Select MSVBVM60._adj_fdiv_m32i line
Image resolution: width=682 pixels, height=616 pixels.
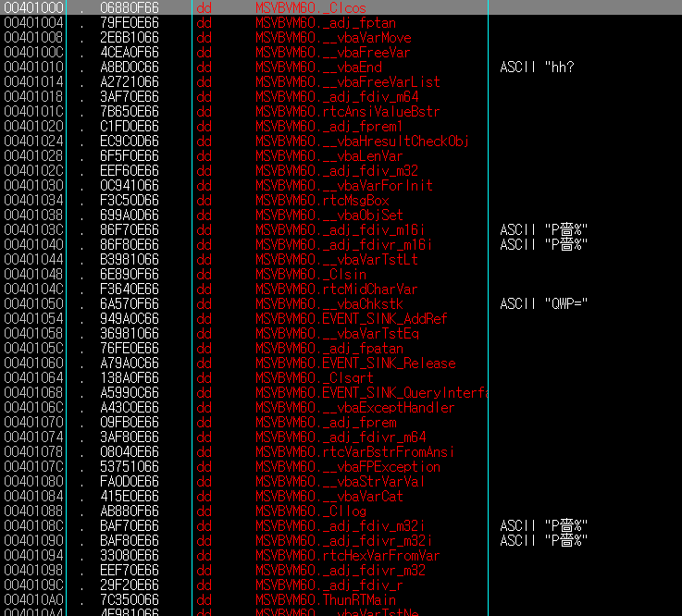point(341,525)
